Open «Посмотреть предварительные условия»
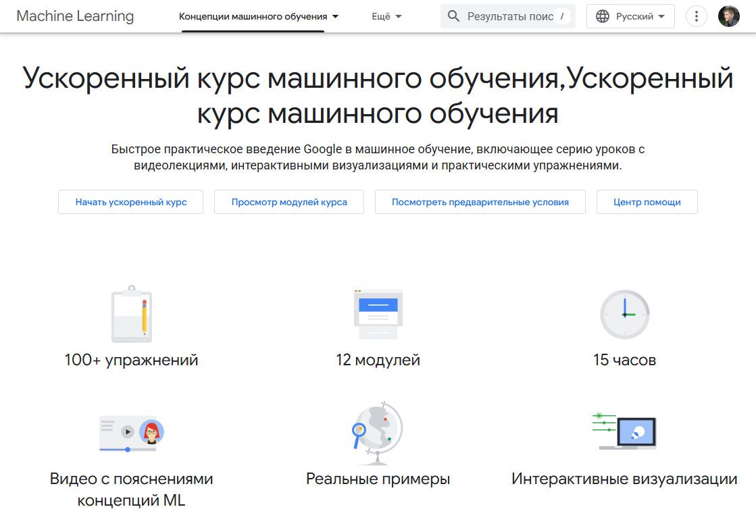Image resolution: width=756 pixels, height=532 pixels. [480, 201]
